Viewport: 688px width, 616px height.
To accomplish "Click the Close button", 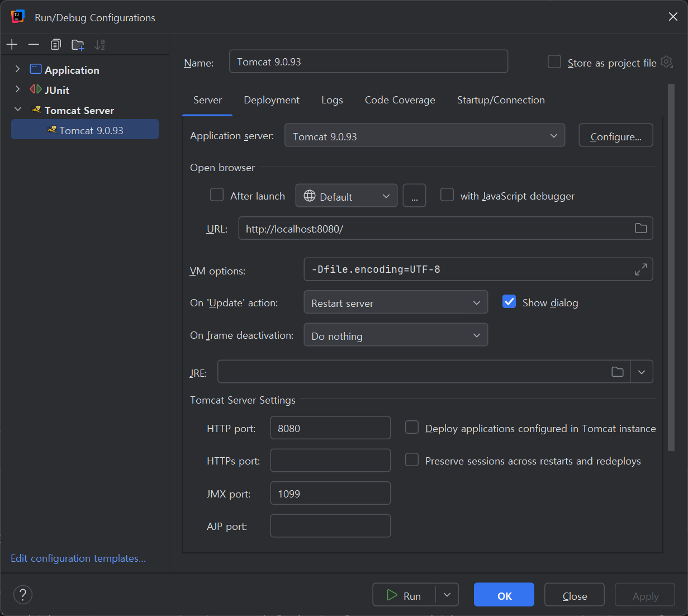I will [x=575, y=595].
